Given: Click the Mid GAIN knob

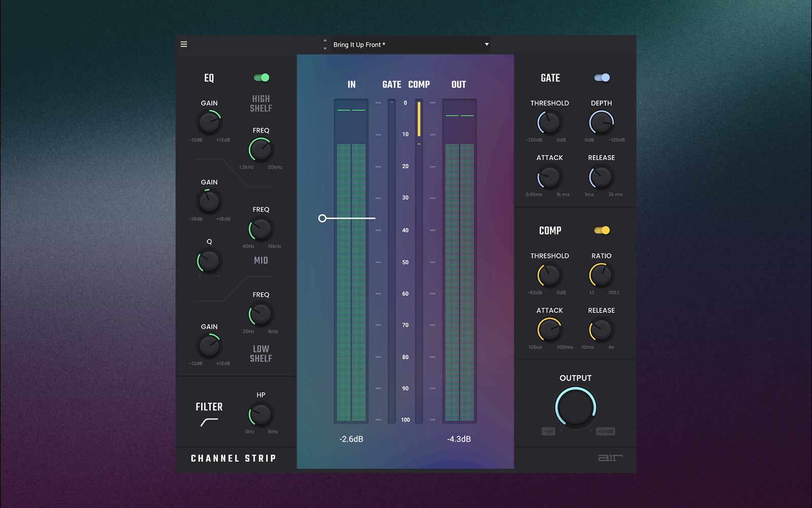Looking at the screenshot, I should tap(209, 202).
